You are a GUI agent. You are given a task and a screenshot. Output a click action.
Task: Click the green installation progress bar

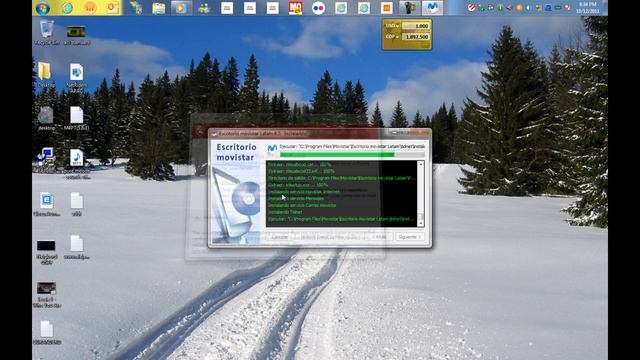coord(352,155)
